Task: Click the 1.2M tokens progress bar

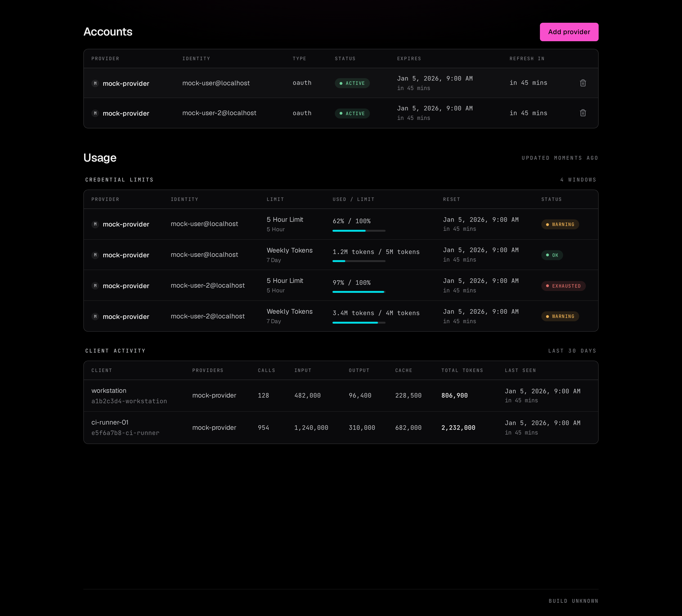Action: [359, 261]
